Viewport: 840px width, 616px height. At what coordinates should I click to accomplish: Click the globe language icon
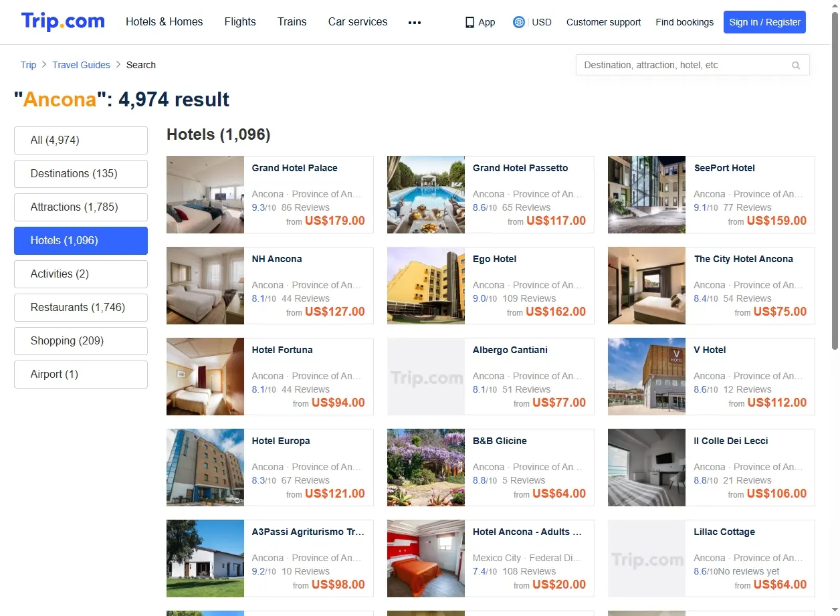(519, 22)
